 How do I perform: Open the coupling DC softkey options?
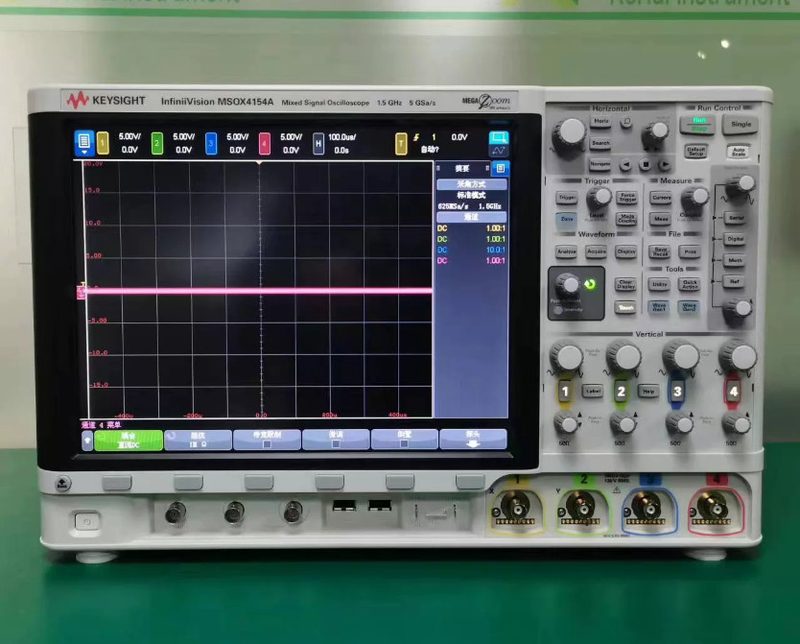[129, 440]
